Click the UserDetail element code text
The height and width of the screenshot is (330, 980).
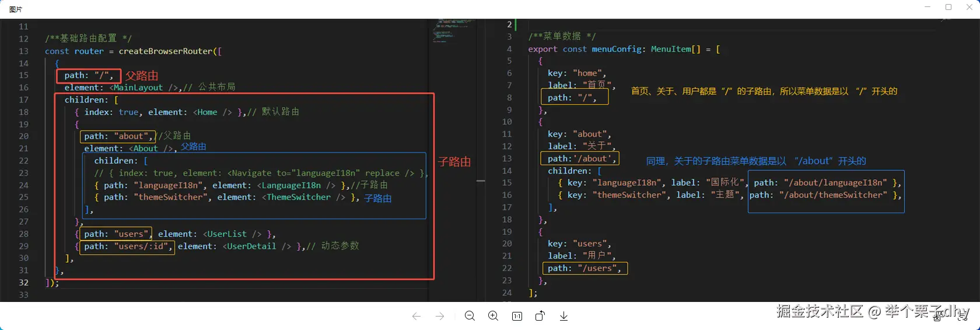pyautogui.click(x=251, y=246)
